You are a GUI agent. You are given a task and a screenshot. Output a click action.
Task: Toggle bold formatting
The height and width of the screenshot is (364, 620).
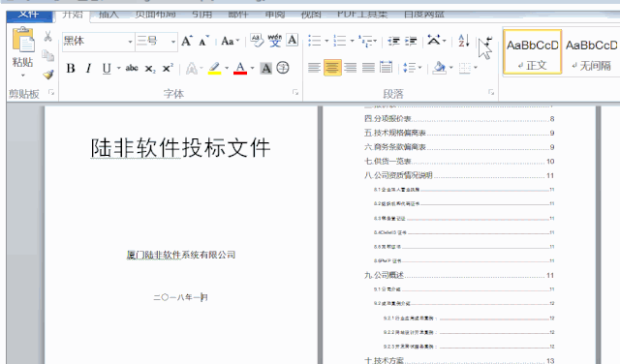(71, 69)
